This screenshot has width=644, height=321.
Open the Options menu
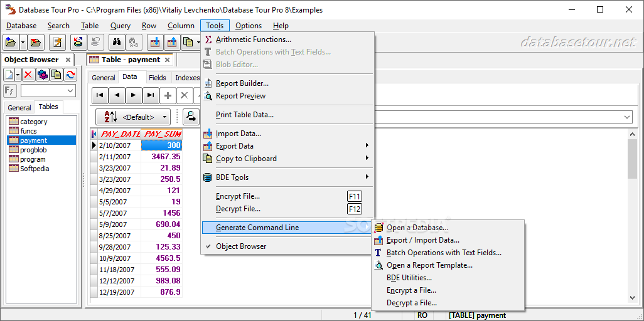click(x=249, y=26)
